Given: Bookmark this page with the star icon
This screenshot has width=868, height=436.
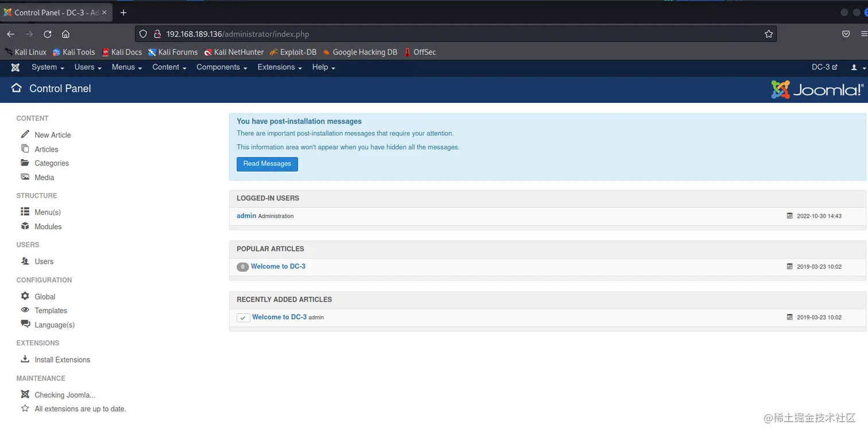Looking at the screenshot, I should point(769,34).
